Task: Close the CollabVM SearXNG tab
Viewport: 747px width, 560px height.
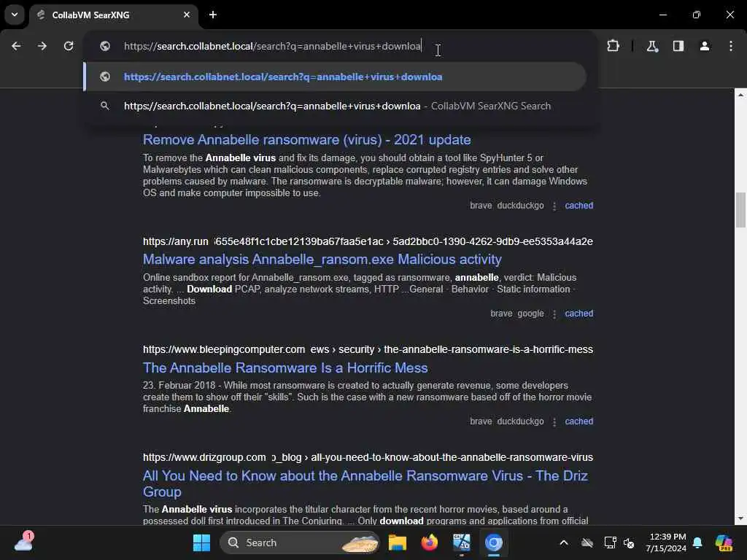Action: click(187, 15)
